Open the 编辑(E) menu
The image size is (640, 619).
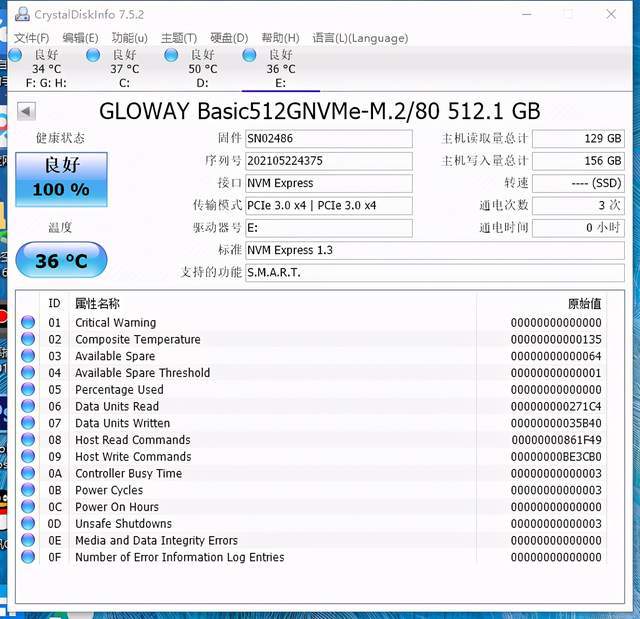[x=80, y=38]
